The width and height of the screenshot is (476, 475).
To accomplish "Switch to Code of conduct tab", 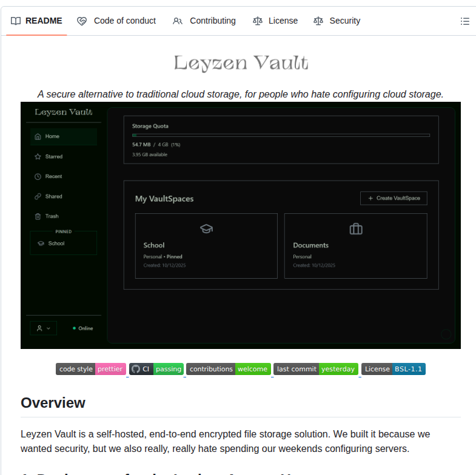I will 116,21.
